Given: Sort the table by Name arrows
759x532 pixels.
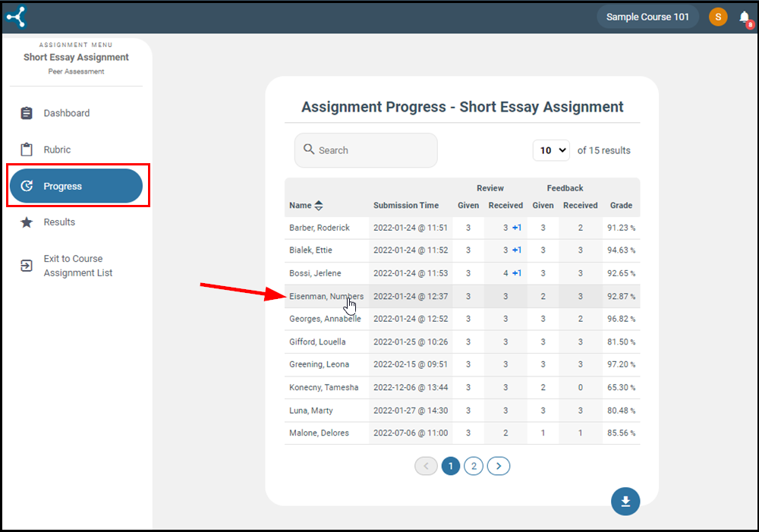Looking at the screenshot, I should [x=319, y=206].
